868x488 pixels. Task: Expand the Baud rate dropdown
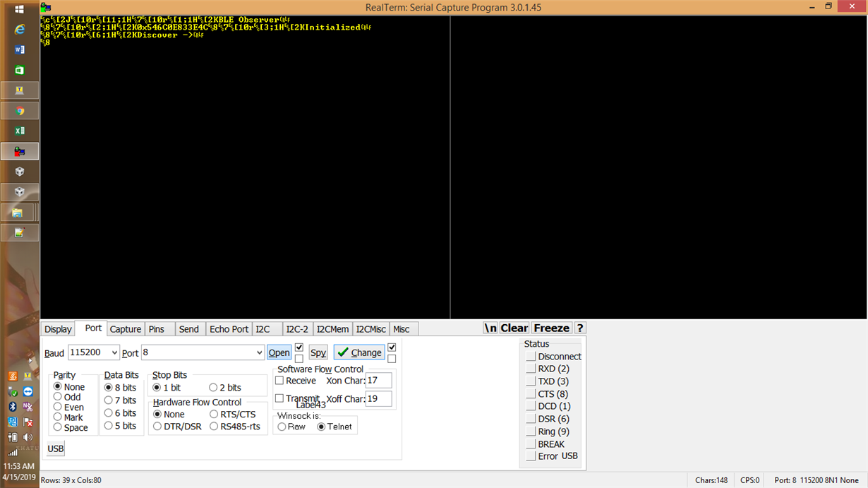115,352
